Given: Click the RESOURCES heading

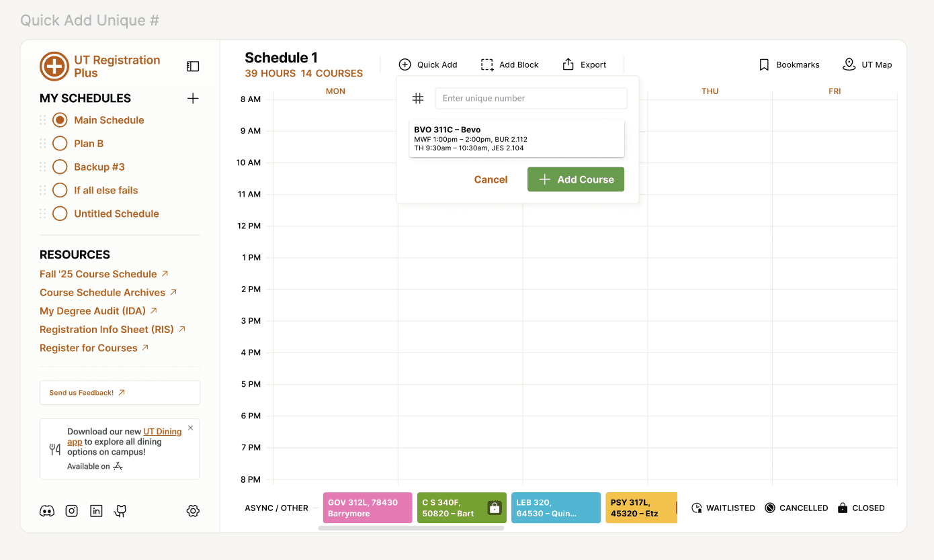Looking at the screenshot, I should [75, 255].
